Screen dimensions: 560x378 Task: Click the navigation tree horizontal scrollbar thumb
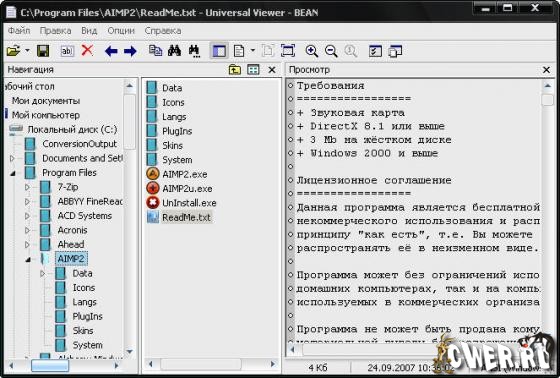click(50, 365)
